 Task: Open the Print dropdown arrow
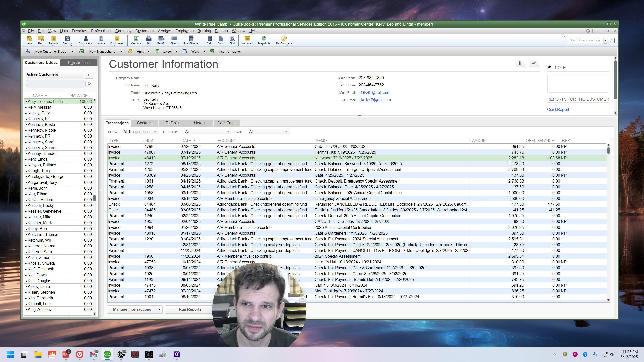pyautogui.click(x=149, y=51)
